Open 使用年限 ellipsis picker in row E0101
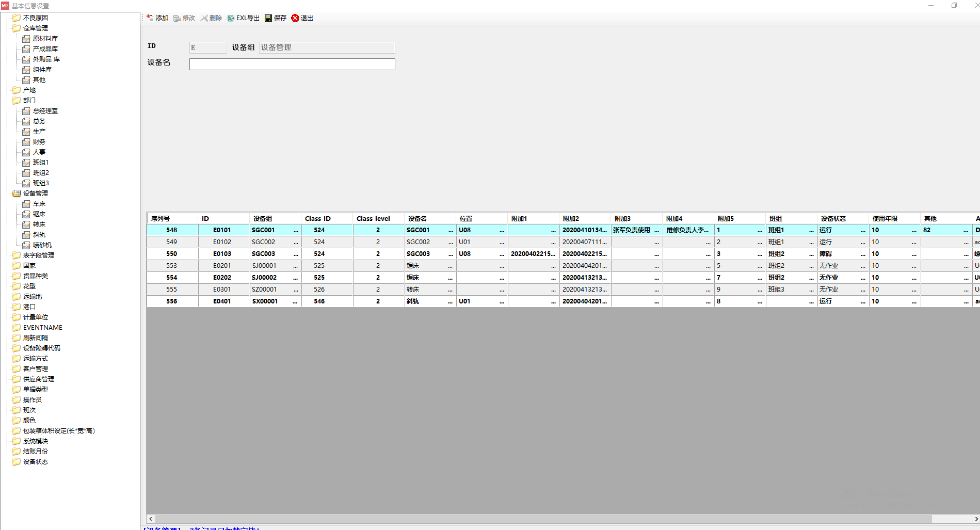Screen dimensions: 980x530 (914, 230)
